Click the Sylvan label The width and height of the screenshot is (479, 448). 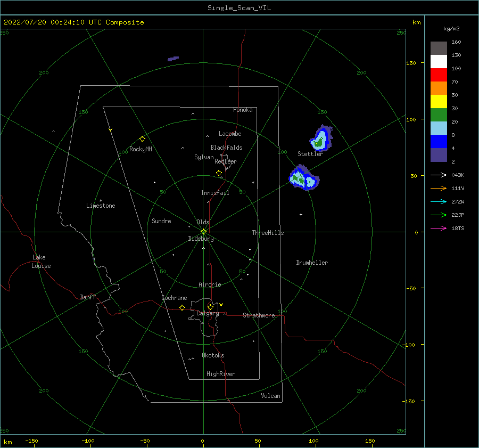point(204,157)
